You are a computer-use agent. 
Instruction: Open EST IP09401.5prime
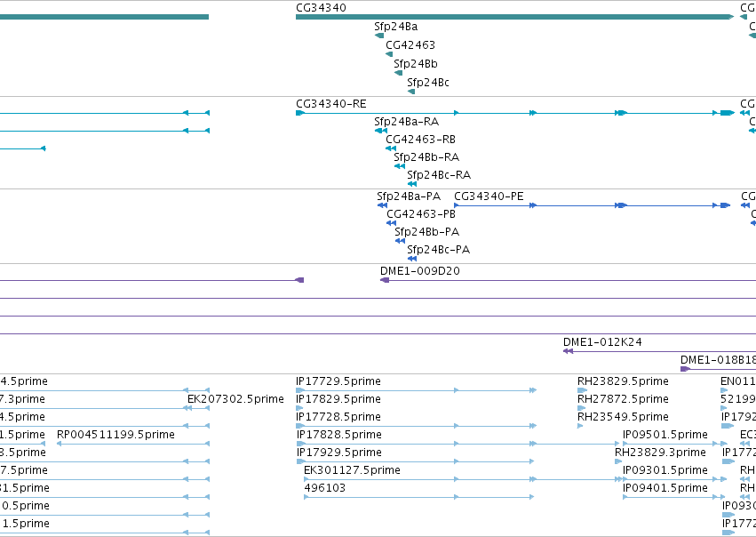coord(664,488)
